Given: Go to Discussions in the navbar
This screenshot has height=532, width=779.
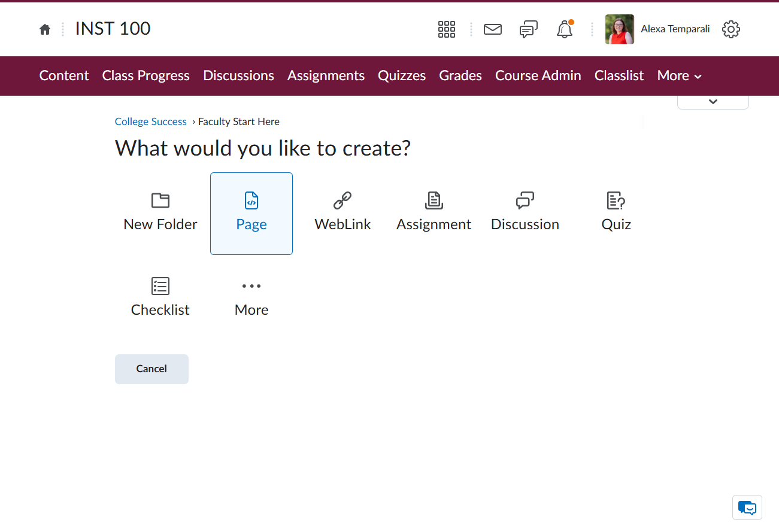Looking at the screenshot, I should (238, 76).
